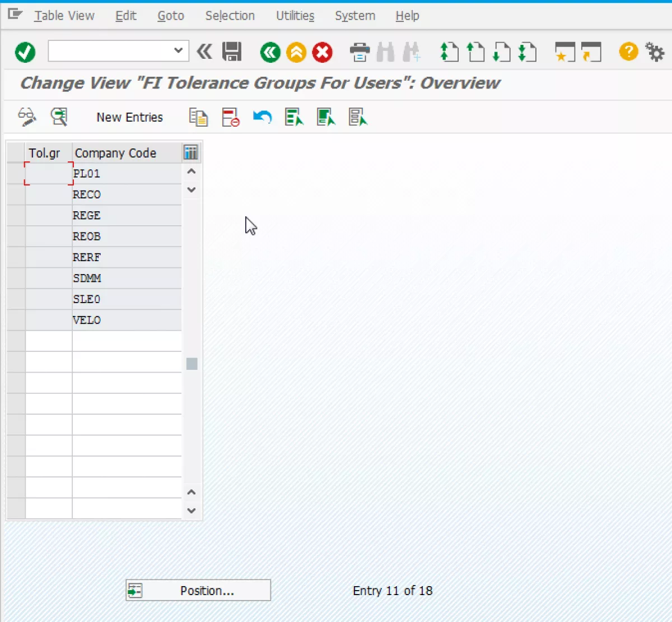The height and width of the screenshot is (622, 672).
Task: Click the yellow Exit icon
Action: tap(296, 53)
